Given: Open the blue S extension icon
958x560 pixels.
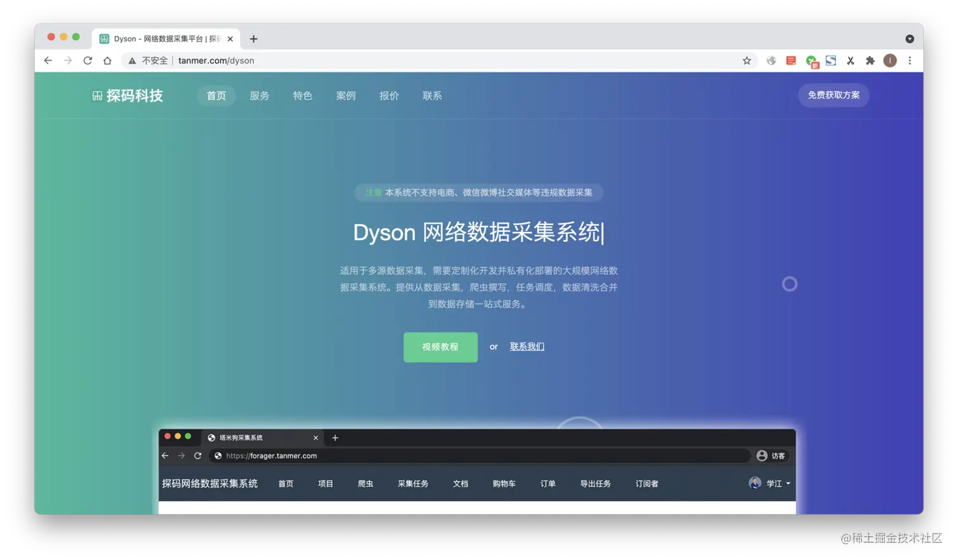Looking at the screenshot, I should pos(831,61).
